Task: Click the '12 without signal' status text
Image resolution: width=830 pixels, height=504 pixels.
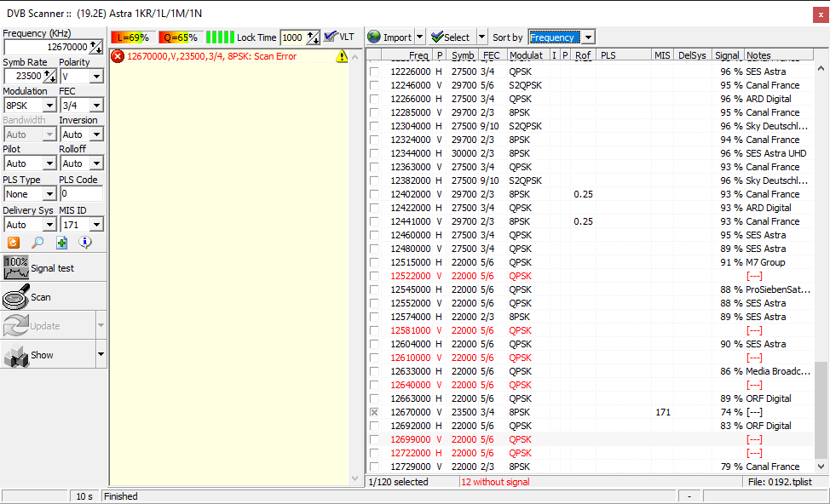Action: click(x=495, y=482)
